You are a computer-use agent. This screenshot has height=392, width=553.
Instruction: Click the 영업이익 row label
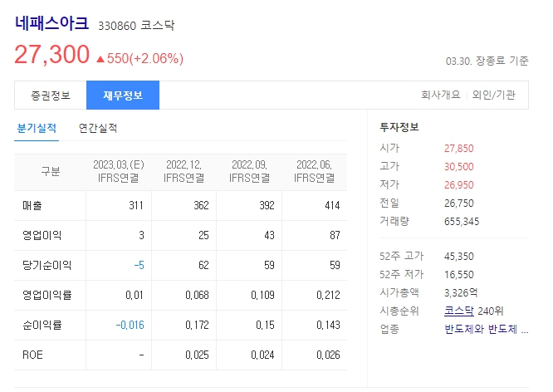click(x=42, y=235)
